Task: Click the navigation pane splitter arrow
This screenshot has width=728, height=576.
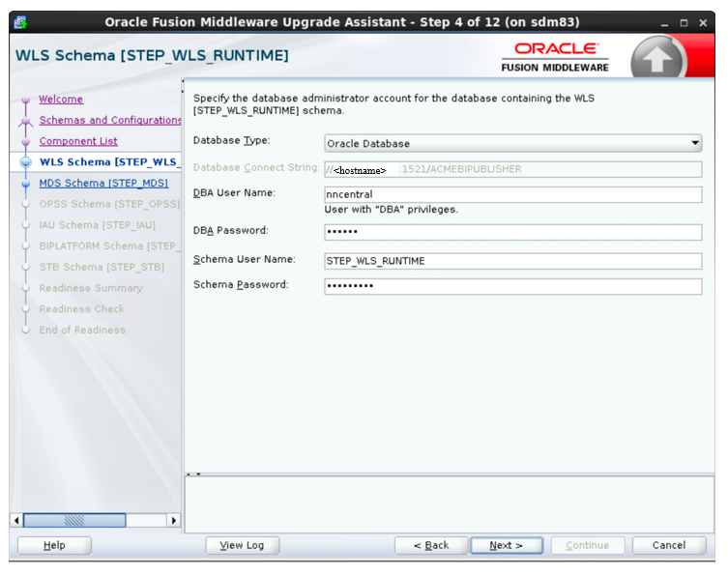Action: (183, 86)
